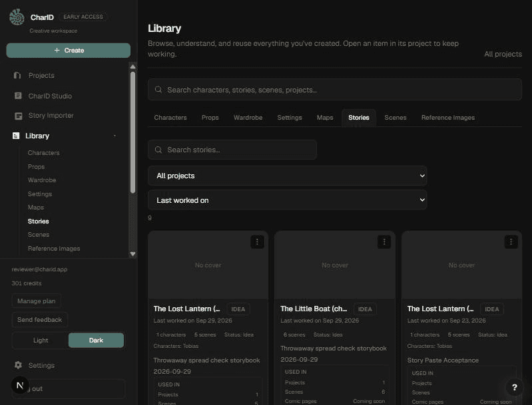
Task: Click the round N avatar badge
Action: (x=20, y=385)
